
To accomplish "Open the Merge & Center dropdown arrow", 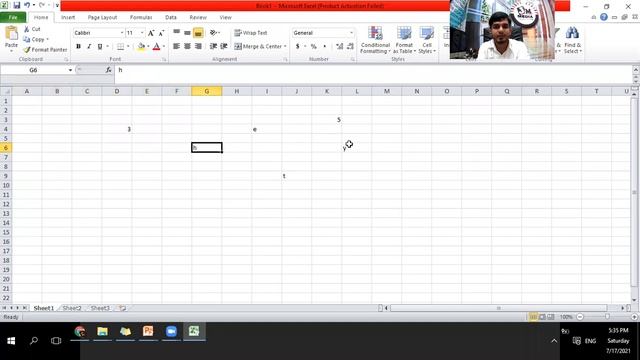I will click(285, 47).
